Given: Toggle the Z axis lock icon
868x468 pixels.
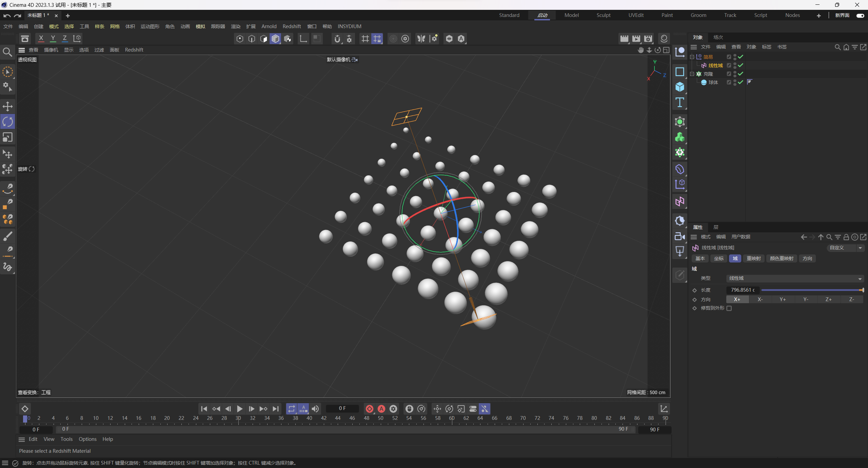Looking at the screenshot, I should click(65, 39).
